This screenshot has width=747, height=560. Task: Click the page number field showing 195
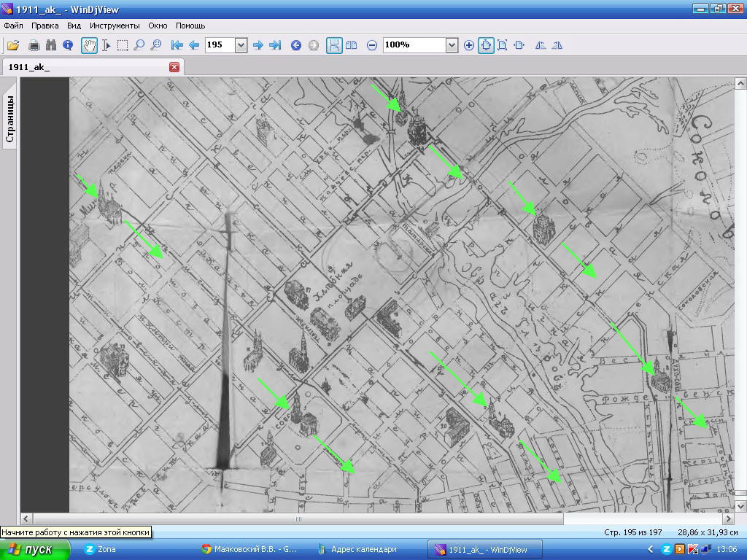[x=220, y=44]
